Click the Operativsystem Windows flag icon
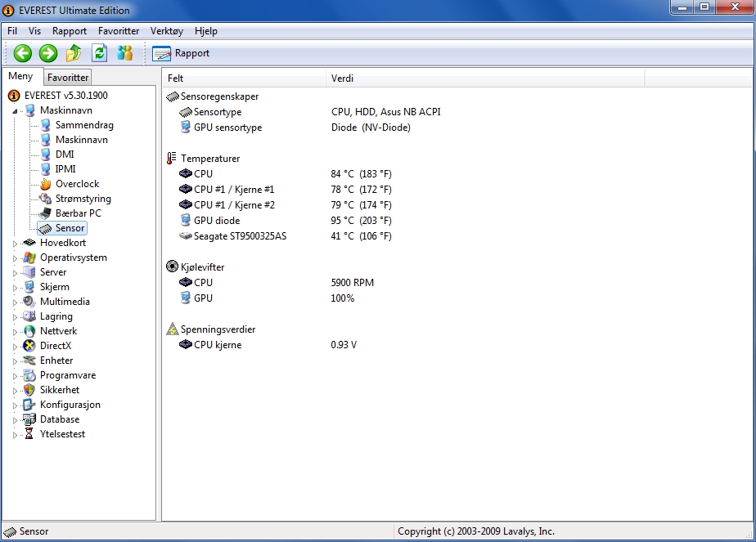The width and height of the screenshot is (756, 542). (29, 258)
